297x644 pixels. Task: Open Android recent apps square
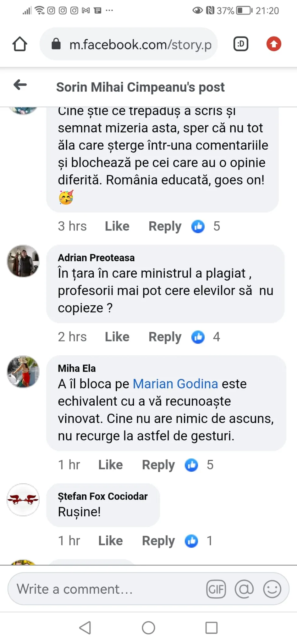(x=211, y=628)
